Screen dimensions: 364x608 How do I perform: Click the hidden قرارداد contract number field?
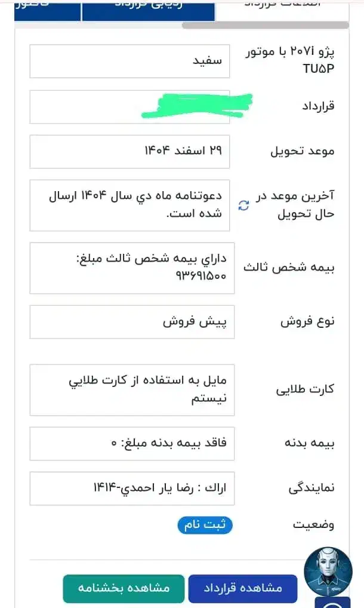129,106
